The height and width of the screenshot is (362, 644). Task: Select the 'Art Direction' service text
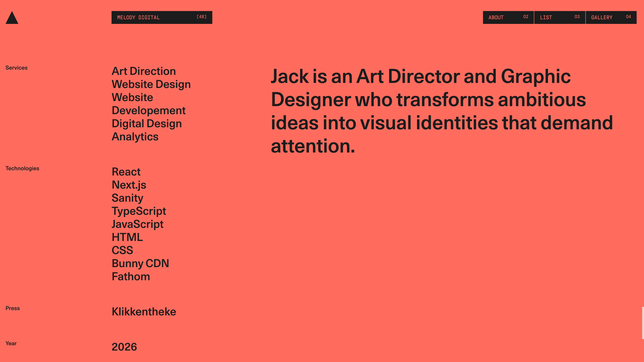click(144, 71)
